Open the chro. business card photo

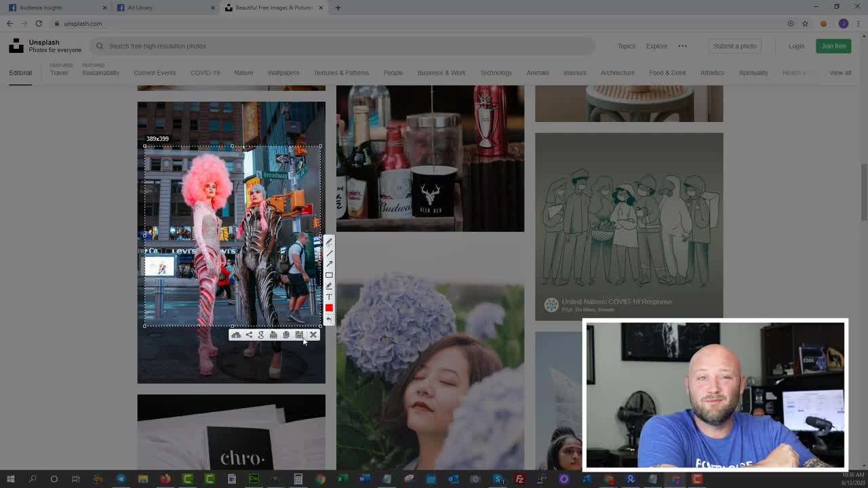[x=231, y=432]
